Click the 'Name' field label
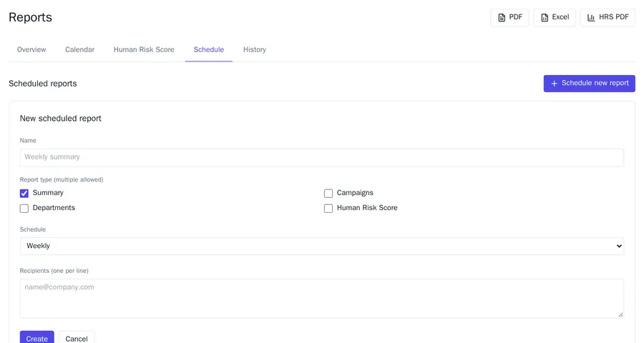Viewport: 644px width, 343px height. tap(28, 140)
